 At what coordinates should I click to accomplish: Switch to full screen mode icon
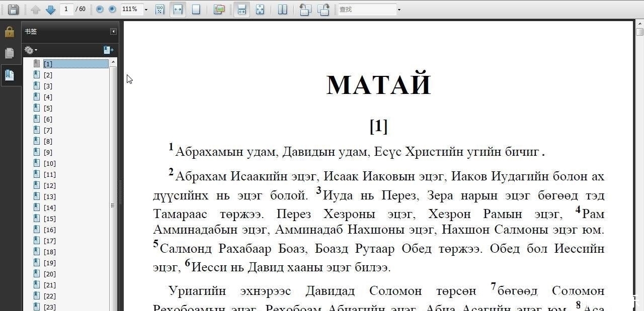(x=260, y=9)
